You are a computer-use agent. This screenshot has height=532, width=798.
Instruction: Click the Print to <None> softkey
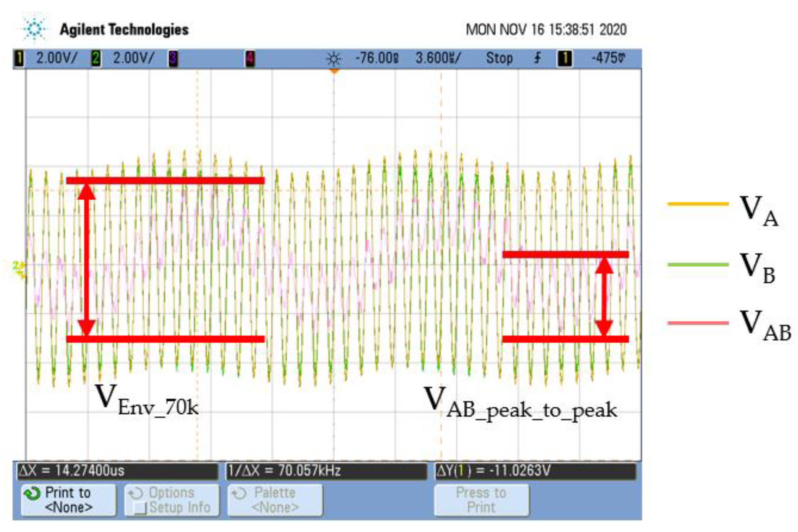tap(68, 500)
